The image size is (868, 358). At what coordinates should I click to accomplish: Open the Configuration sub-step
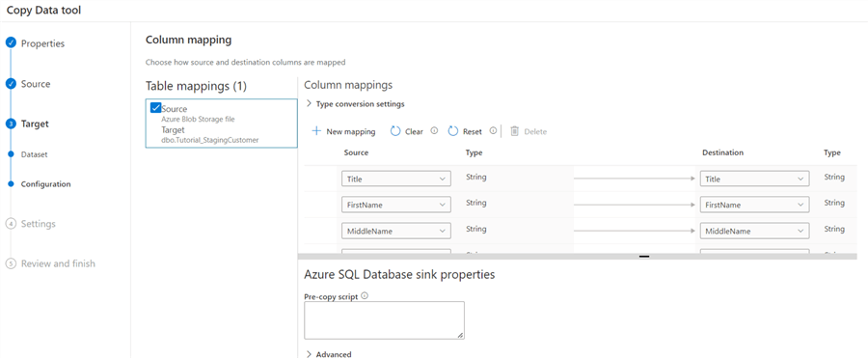pos(46,184)
